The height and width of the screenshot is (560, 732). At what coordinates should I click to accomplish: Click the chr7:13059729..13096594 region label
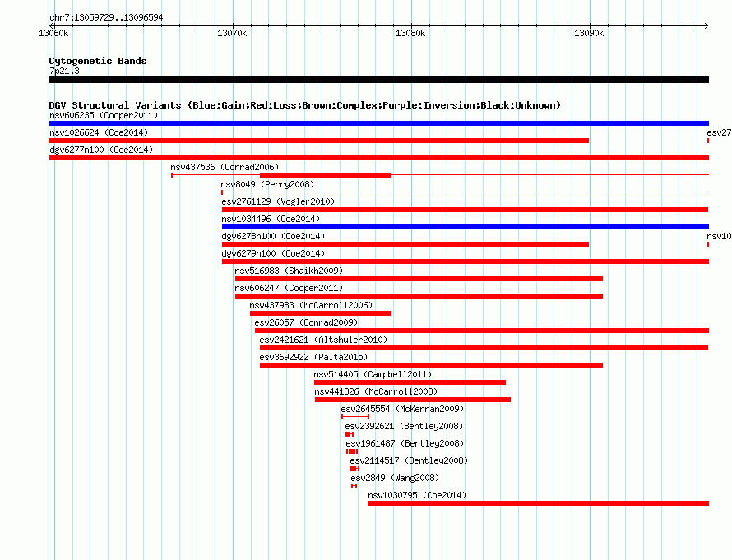coord(106,18)
